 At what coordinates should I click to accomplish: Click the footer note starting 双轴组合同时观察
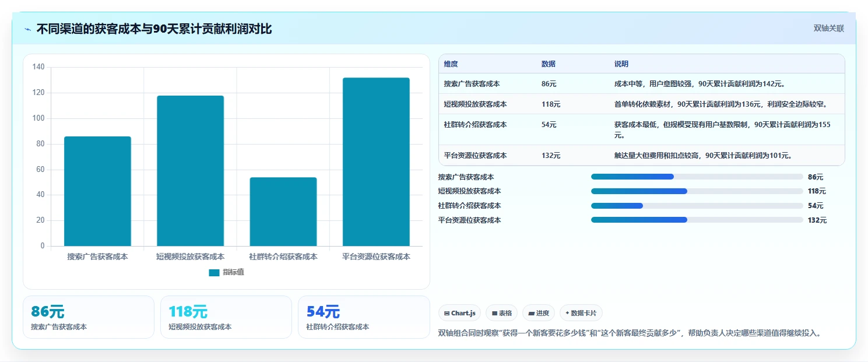coord(630,333)
